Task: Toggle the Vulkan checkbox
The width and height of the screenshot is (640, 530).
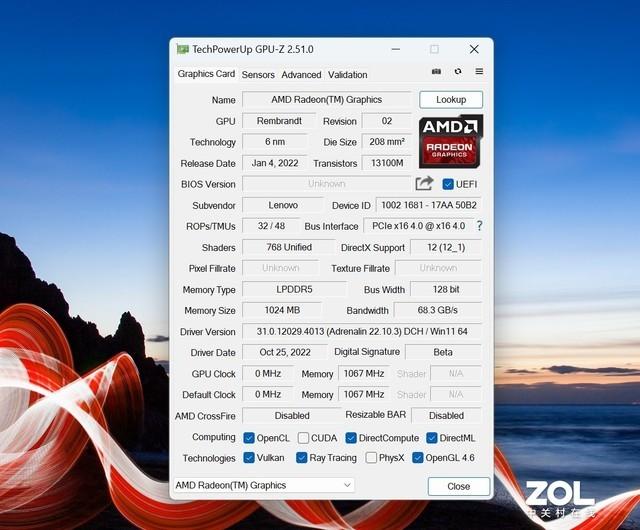Action: point(249,458)
